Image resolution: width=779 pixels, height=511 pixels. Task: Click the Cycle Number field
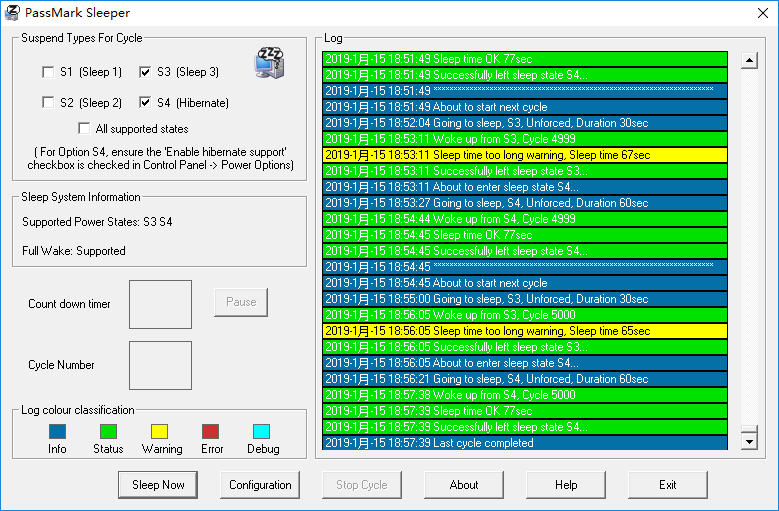pyautogui.click(x=160, y=365)
